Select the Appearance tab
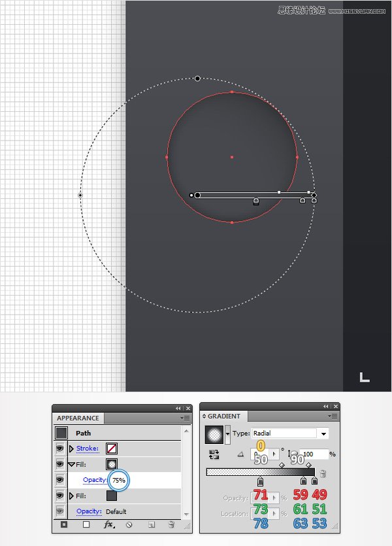The width and height of the screenshot is (392, 546). [78, 418]
